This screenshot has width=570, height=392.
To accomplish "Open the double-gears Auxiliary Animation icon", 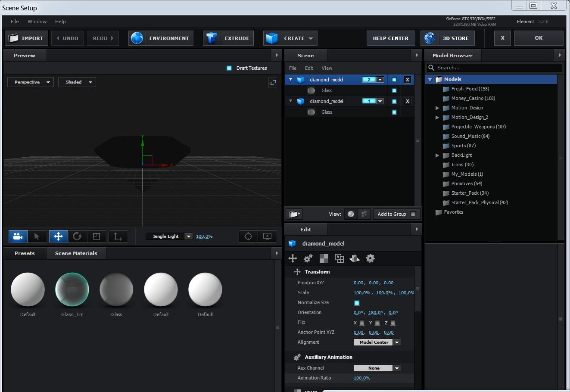I will 308,258.
